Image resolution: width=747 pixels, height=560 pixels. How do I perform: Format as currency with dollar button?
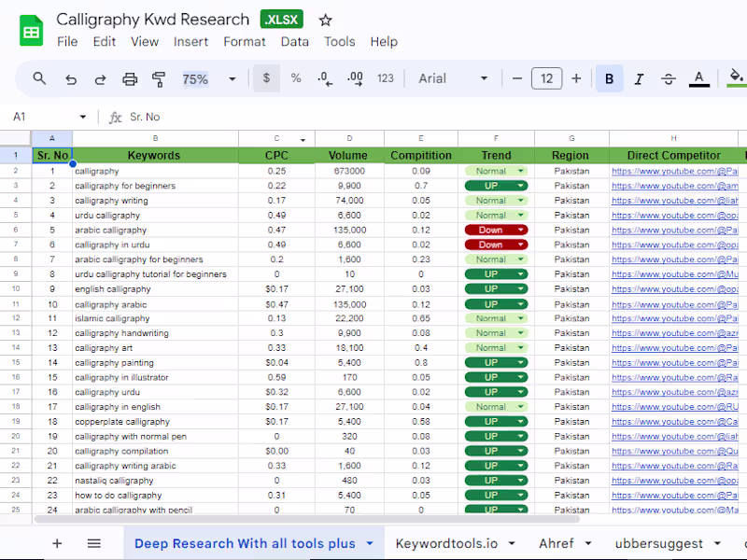pyautogui.click(x=266, y=79)
